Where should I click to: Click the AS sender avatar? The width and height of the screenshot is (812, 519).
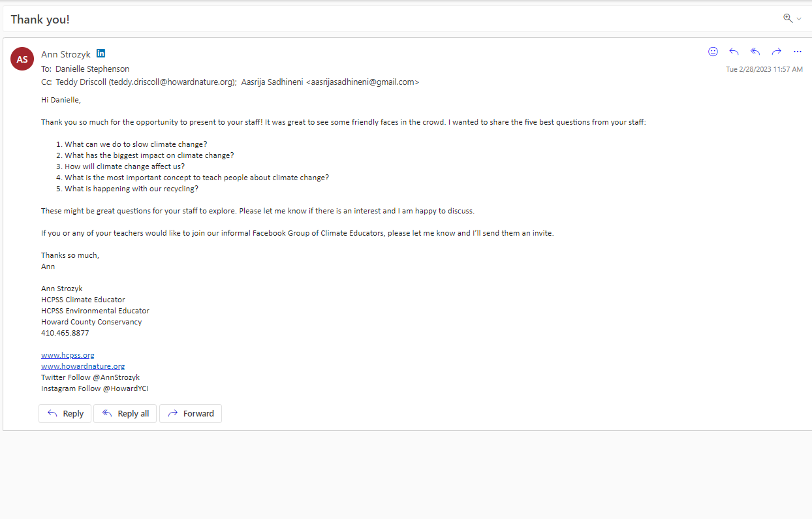(x=22, y=59)
